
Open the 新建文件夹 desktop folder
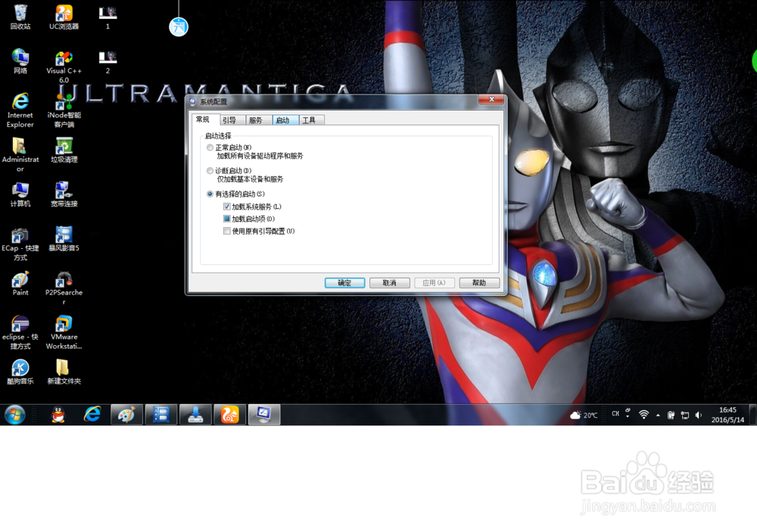click(x=64, y=372)
